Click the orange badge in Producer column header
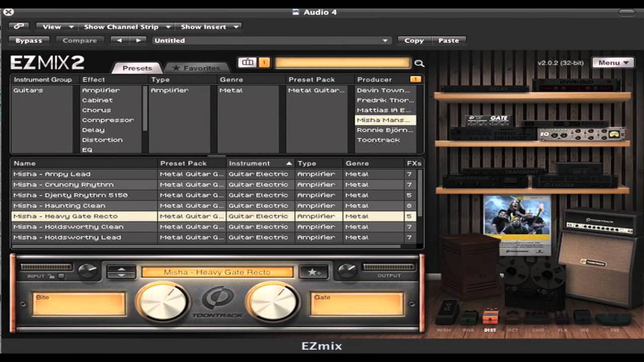The image size is (644, 362). pos(415,79)
